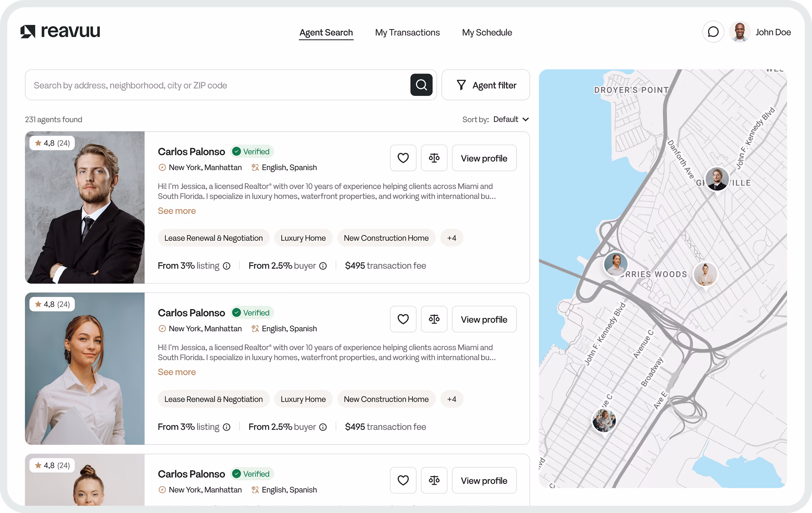Open the Agent filter button
The width and height of the screenshot is (812, 513).
point(485,85)
